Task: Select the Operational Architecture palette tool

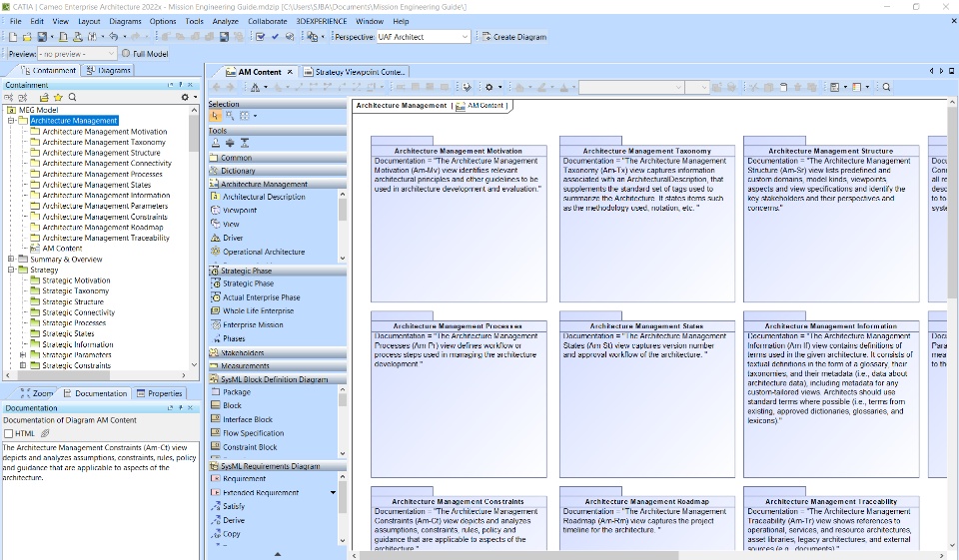Action: (x=264, y=252)
